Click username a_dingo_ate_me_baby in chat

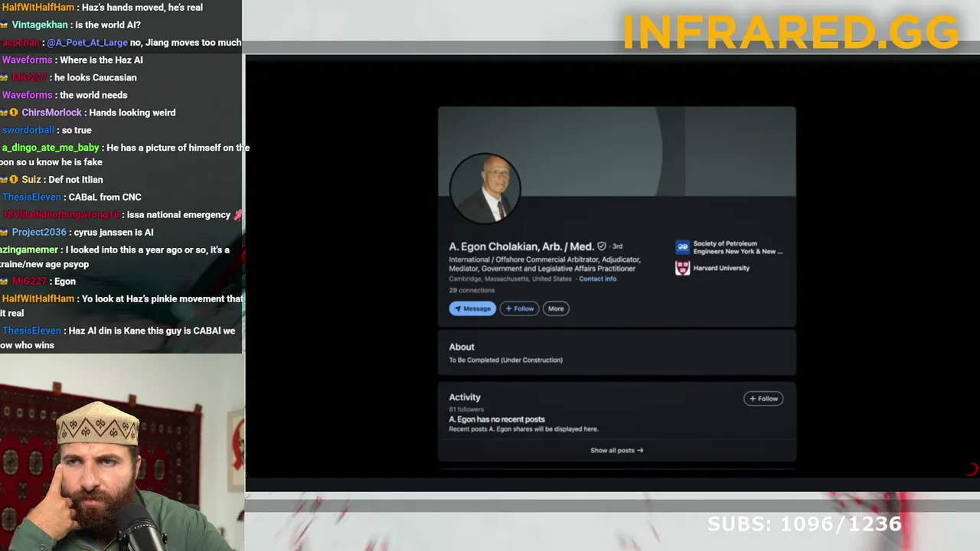(51, 148)
